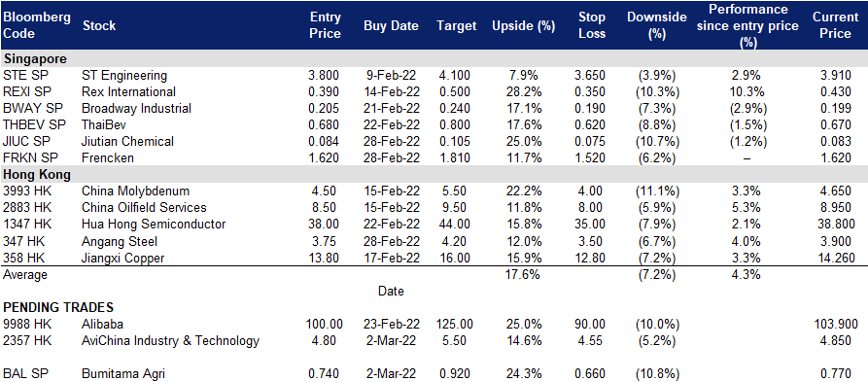Click Frencken current price 1.620

pyautogui.click(x=836, y=158)
